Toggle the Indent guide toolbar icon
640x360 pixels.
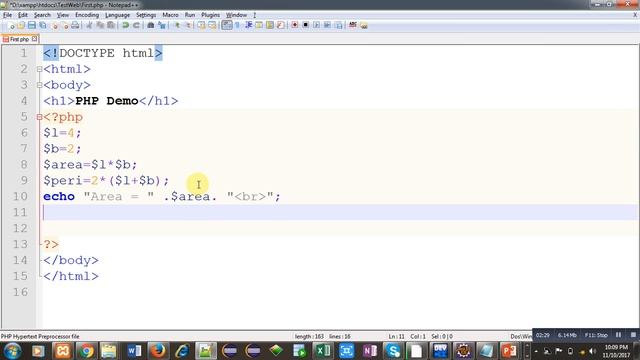pos(248,25)
